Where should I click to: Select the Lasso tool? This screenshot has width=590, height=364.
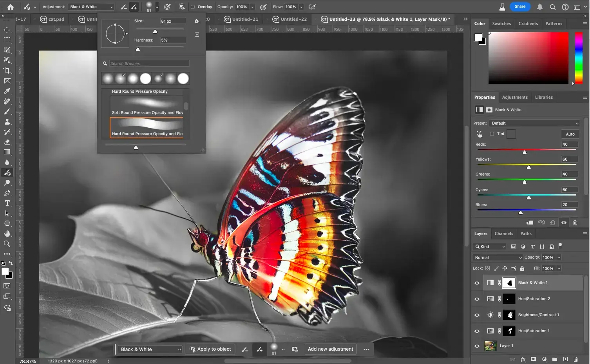point(7,50)
